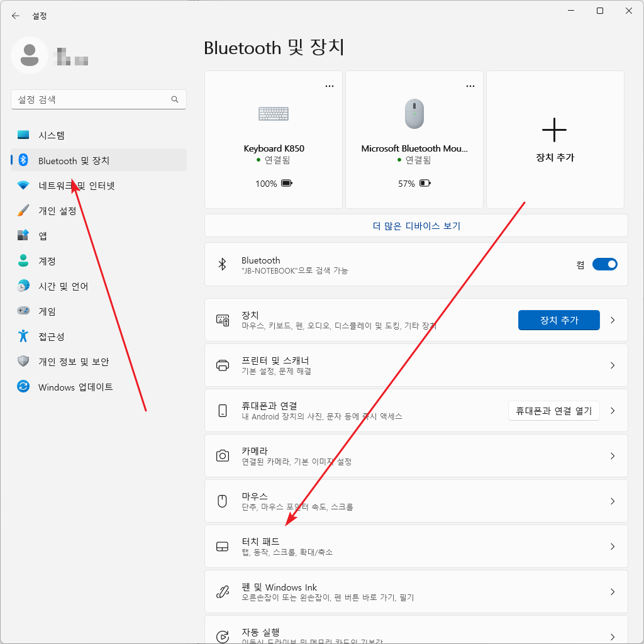Select 네트워크 및 인터넷 in sidebar
644x644 pixels.
pos(99,186)
